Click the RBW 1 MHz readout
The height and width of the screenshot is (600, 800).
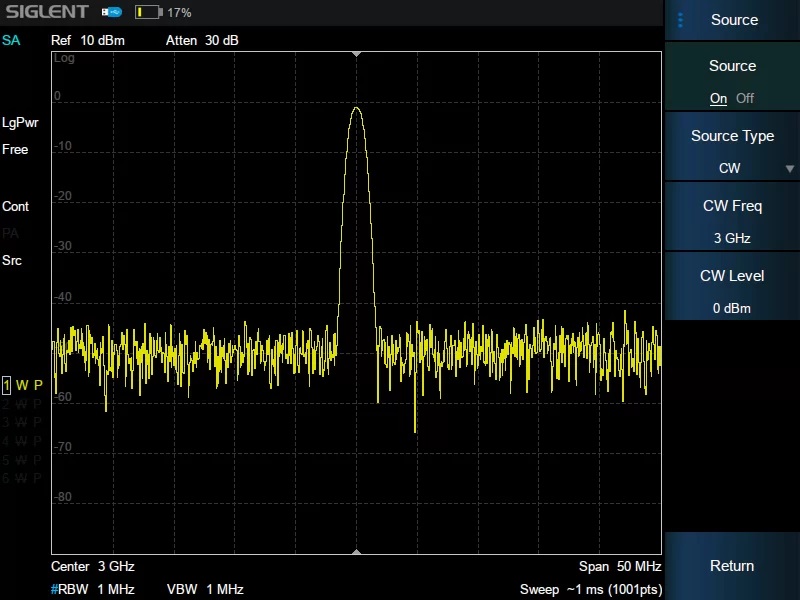93,589
